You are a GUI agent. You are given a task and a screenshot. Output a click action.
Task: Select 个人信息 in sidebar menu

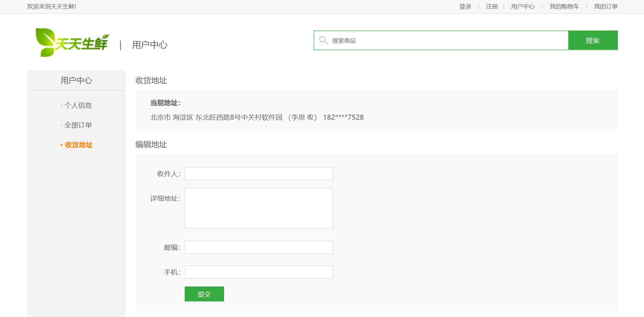78,105
